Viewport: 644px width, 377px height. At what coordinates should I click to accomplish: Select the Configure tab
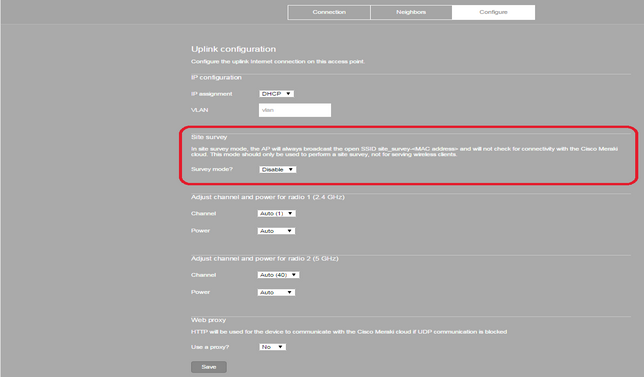[x=494, y=12]
